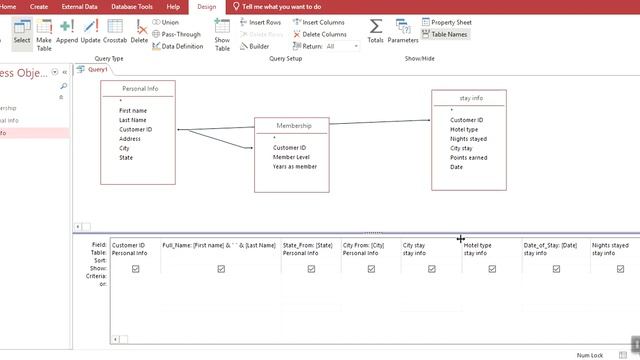This screenshot has width=640, height=360.
Task: Open the Show Table dialog
Action: 222,35
